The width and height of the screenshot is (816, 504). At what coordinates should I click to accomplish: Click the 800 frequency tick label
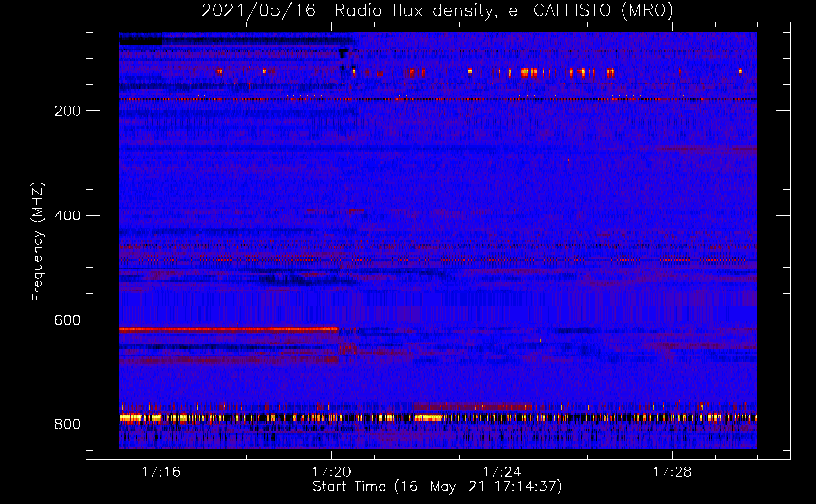click(68, 424)
